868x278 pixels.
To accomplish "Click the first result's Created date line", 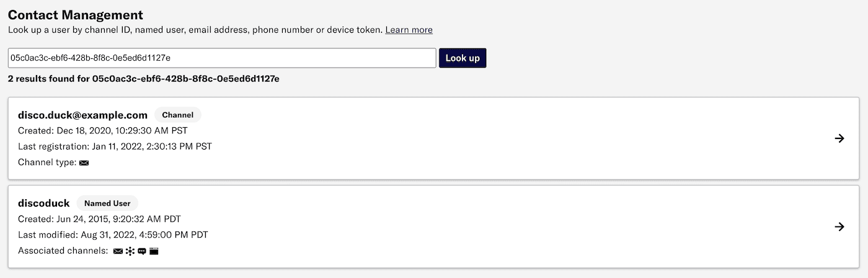I will point(102,131).
